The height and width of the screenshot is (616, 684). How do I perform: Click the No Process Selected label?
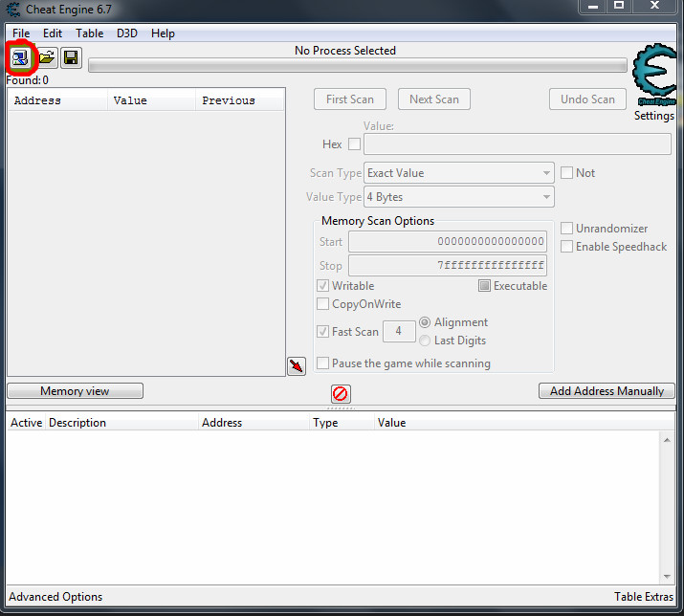[345, 51]
